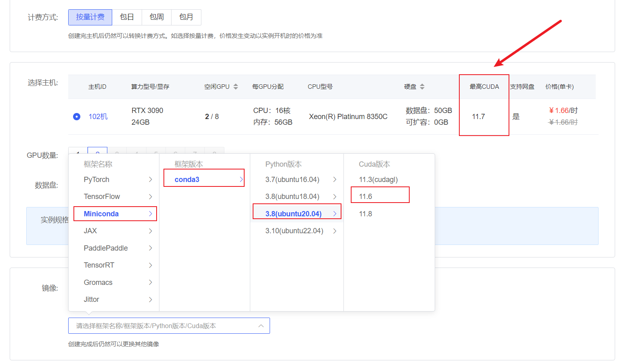Expand the JAX framework arrow
The width and height of the screenshot is (624, 364).
coord(150,231)
